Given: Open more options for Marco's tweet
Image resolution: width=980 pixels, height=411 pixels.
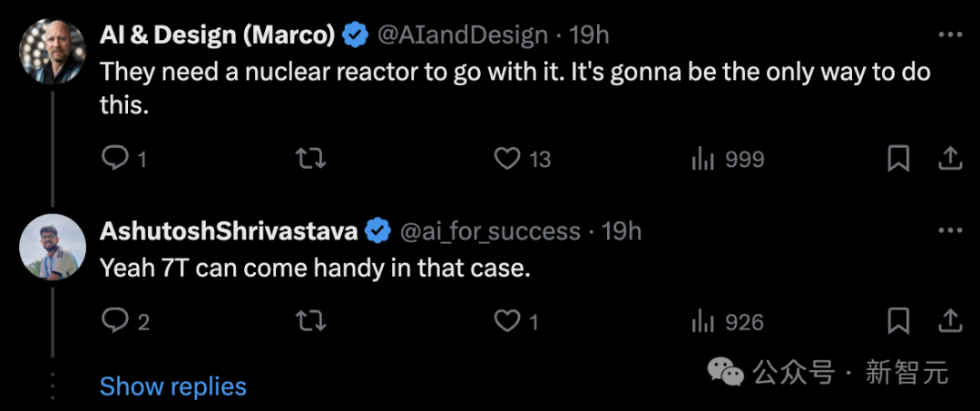Looking at the screenshot, I should [949, 35].
